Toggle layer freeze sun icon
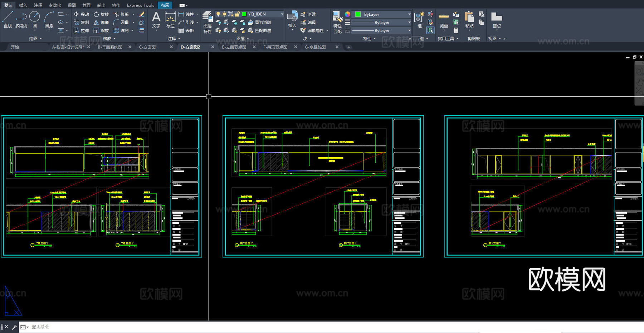644x333 pixels. [x=224, y=14]
